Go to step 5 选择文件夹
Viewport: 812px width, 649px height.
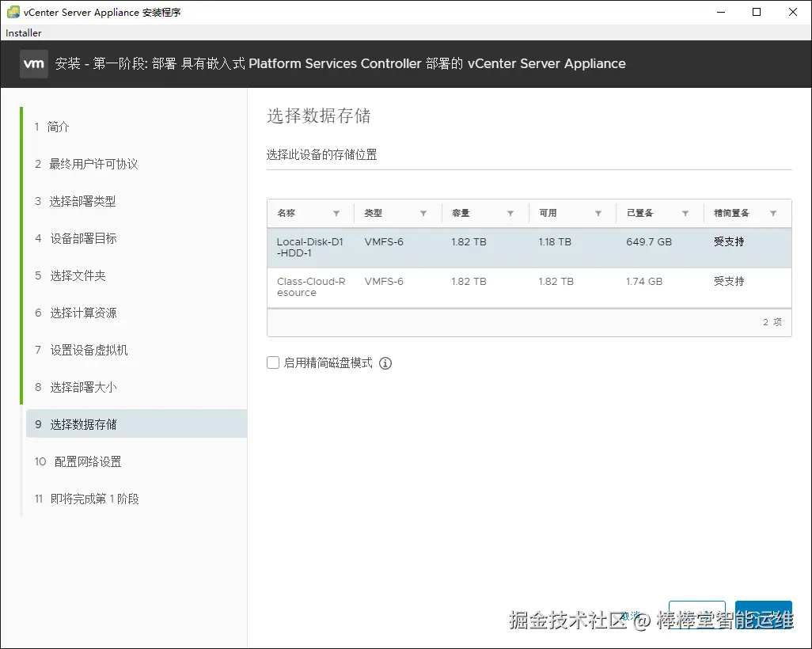70,276
